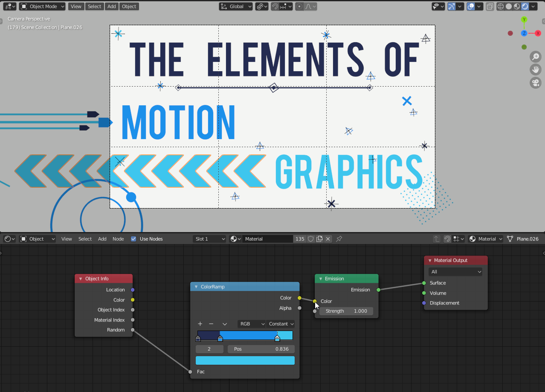The image size is (545, 392).
Task: Click the light blue color stop swatch
Action: tap(245, 360)
